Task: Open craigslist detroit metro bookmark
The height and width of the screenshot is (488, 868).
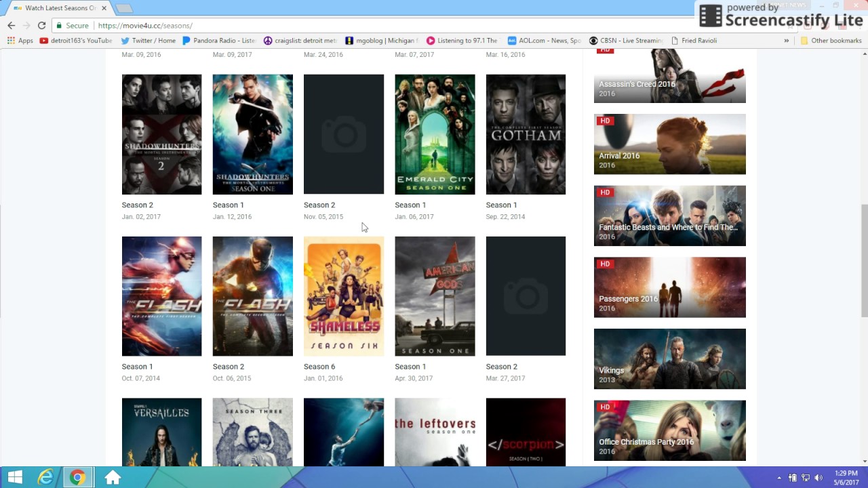Action: [300, 41]
